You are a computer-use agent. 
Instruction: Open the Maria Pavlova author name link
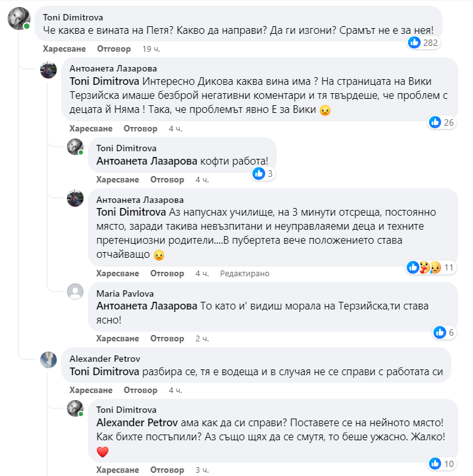tap(124, 294)
